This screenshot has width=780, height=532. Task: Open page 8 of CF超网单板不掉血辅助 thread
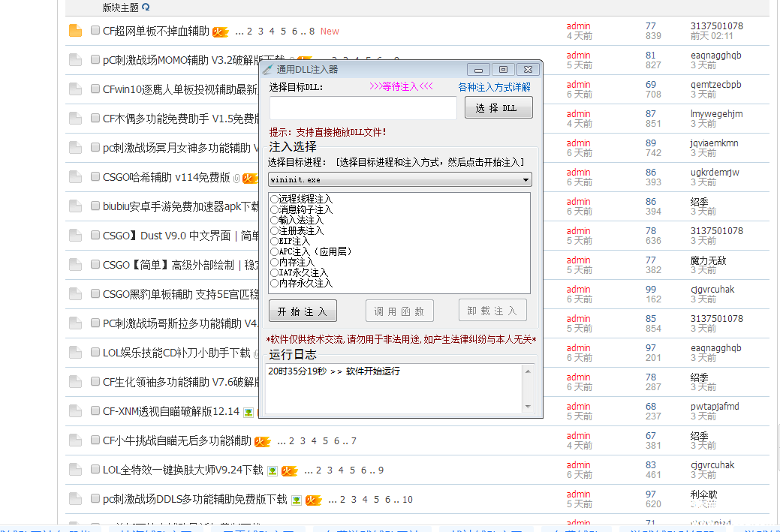312,32
